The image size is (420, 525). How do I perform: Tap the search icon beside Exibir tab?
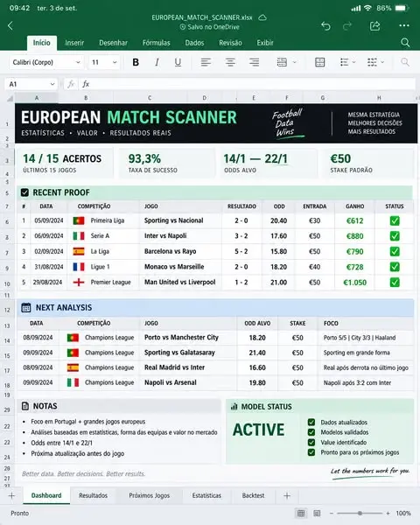coord(405,43)
